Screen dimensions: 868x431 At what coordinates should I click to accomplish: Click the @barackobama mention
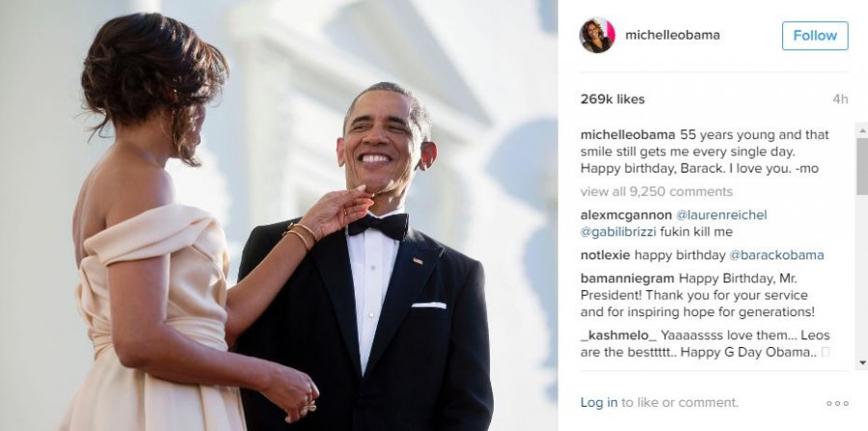click(x=776, y=256)
